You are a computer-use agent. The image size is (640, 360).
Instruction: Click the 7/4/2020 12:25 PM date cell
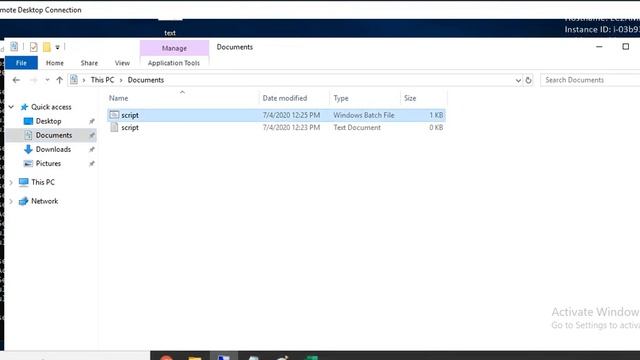[x=291, y=115]
